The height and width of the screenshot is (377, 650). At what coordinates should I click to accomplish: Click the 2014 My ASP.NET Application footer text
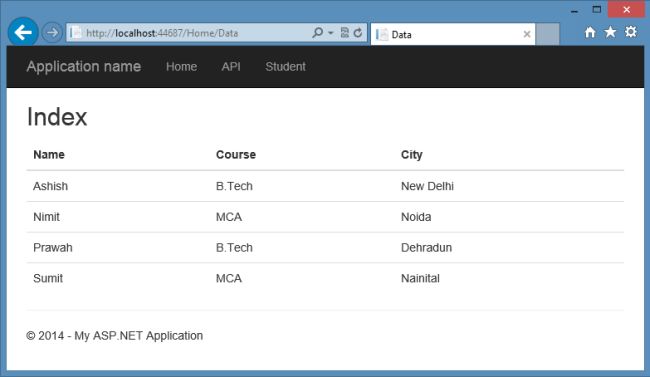click(114, 336)
